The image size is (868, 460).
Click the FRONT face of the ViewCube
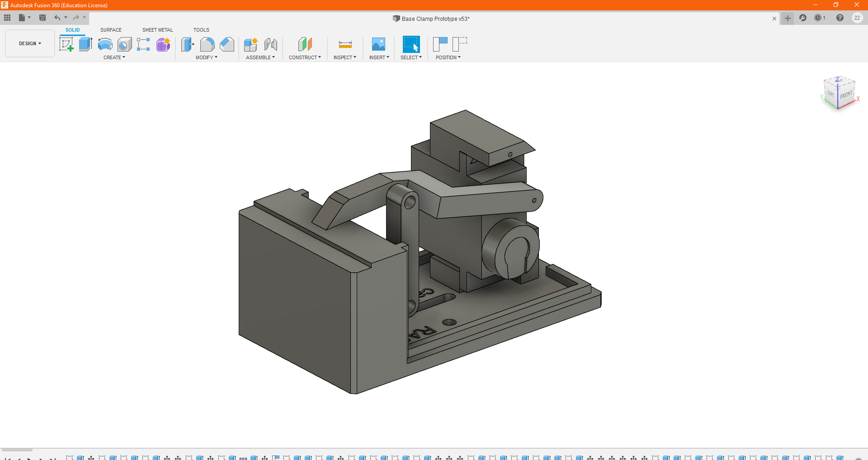pyautogui.click(x=846, y=95)
